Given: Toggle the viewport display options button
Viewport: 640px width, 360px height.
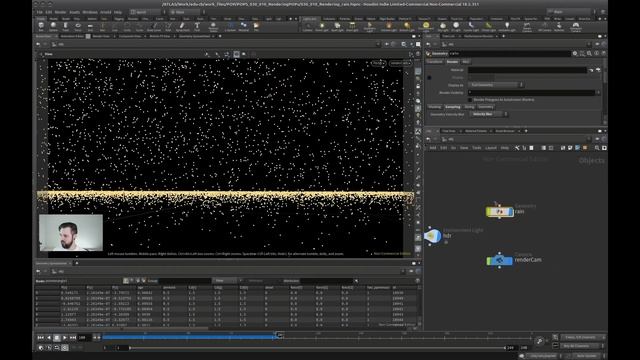Looking at the screenshot, I should coord(418,249).
